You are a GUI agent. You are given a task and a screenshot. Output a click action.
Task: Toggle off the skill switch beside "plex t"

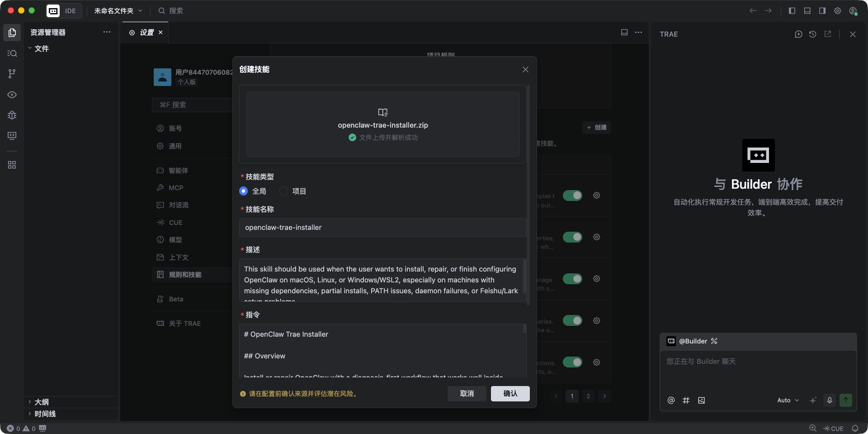pos(573,196)
